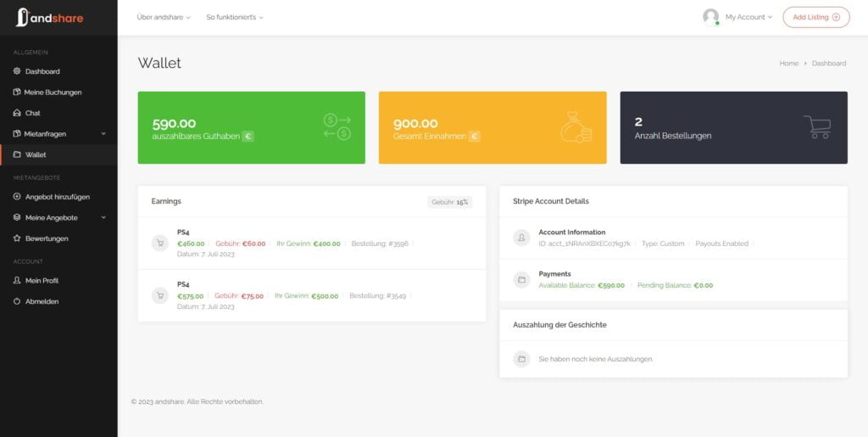Click the Account Information user icon
This screenshot has width=868, height=437.
click(x=521, y=238)
